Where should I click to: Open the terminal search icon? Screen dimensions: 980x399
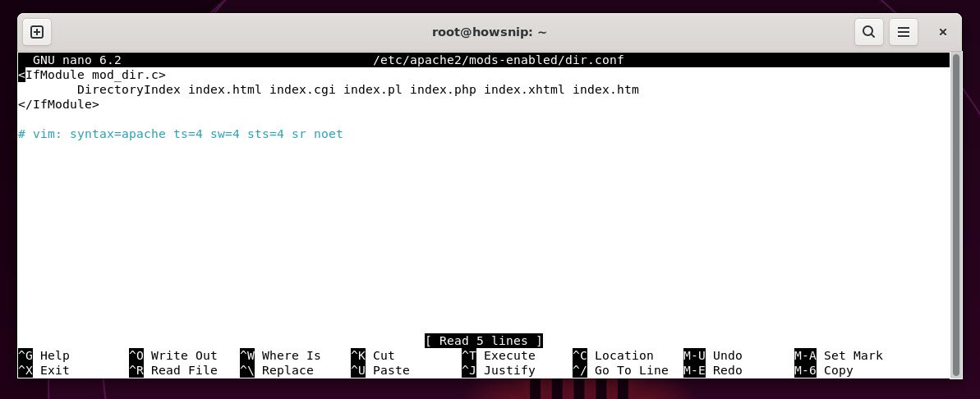[868, 32]
